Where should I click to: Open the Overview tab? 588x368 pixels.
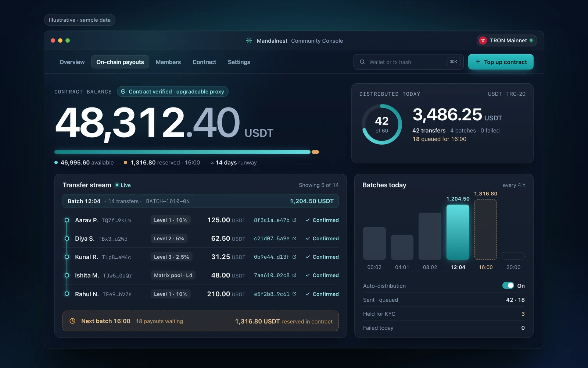click(x=72, y=62)
